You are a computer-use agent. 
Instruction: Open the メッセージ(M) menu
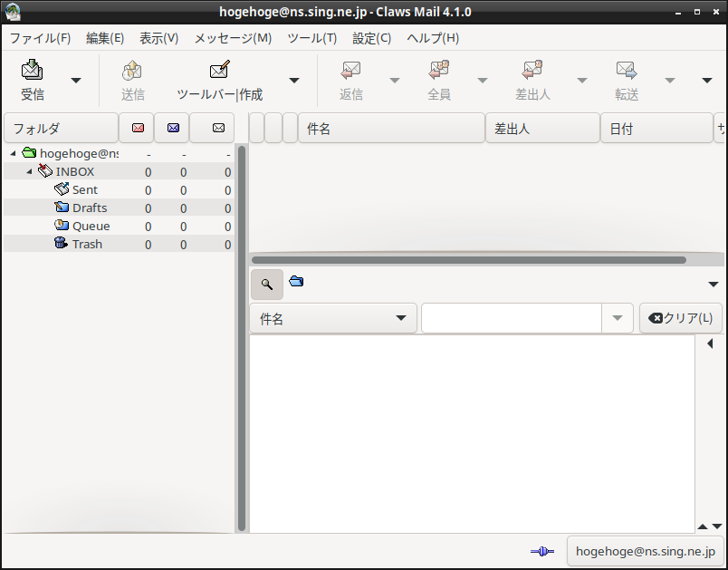click(x=233, y=38)
